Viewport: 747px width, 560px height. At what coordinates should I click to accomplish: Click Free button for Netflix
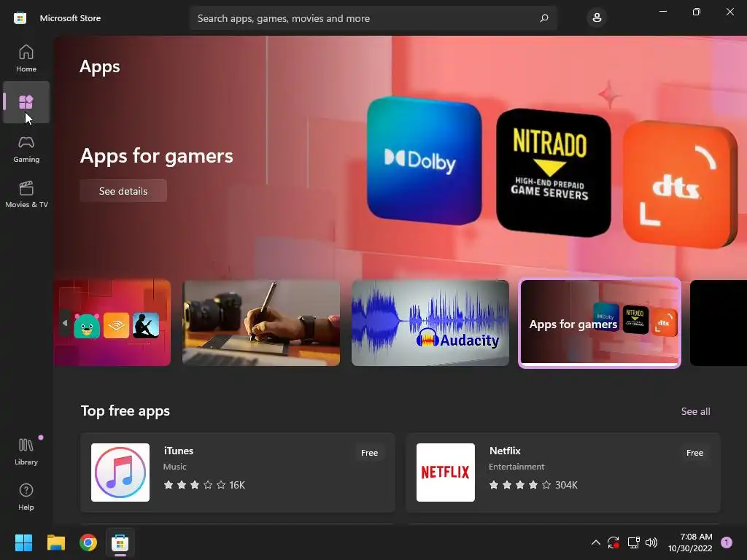coord(694,453)
